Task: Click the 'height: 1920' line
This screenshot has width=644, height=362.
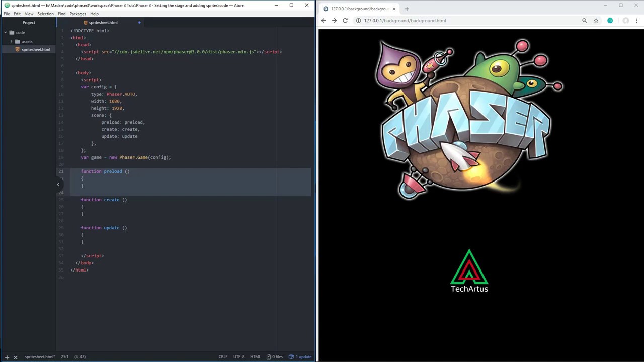Action: click(107, 108)
